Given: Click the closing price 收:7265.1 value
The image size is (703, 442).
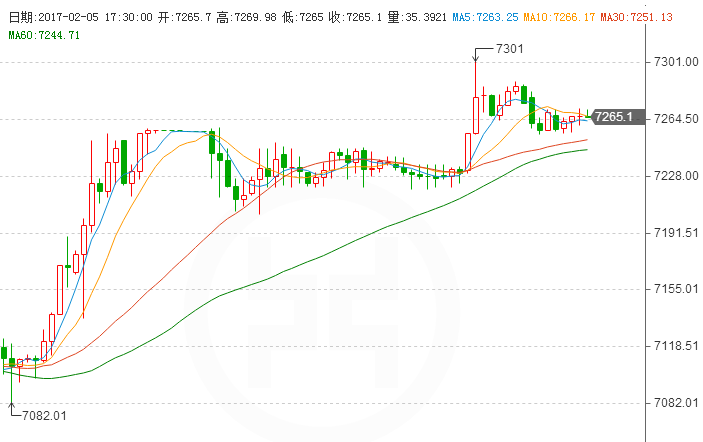Looking at the screenshot, I should pos(355,17).
